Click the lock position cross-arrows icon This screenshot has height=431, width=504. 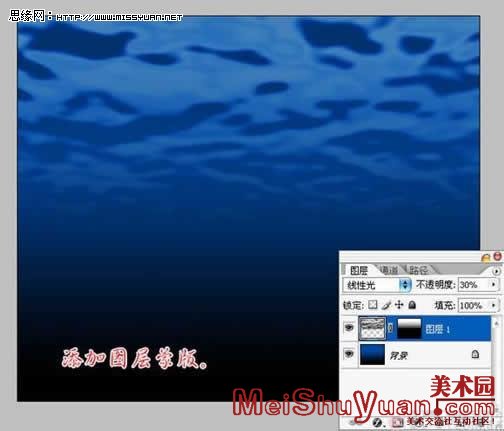coord(399,305)
